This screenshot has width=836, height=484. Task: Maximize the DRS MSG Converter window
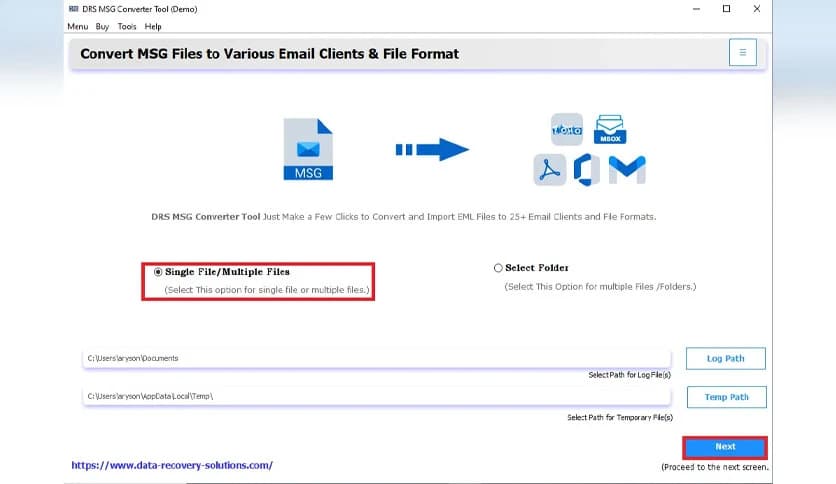pyautogui.click(x=726, y=9)
